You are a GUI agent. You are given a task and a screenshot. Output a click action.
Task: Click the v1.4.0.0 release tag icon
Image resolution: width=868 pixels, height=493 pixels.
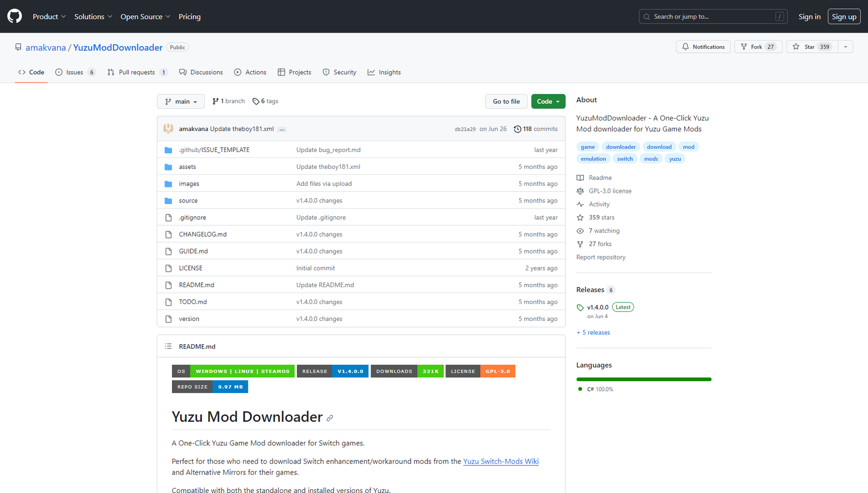[580, 307]
